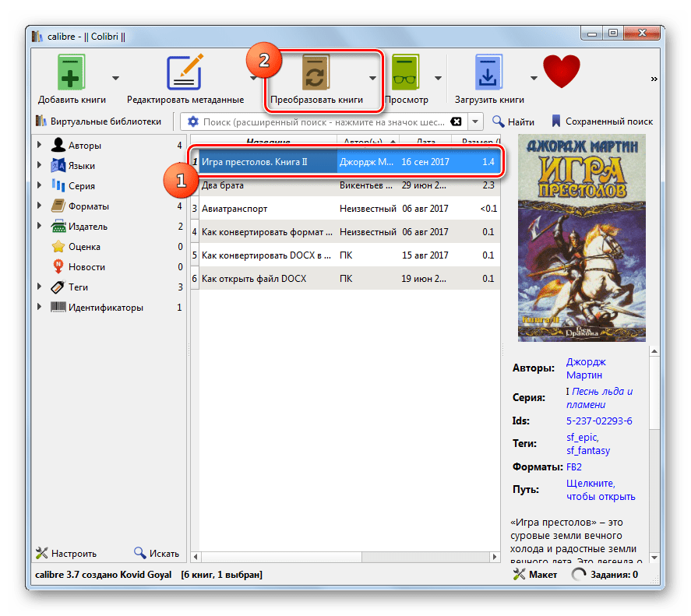Viewport: 691px width, 616px height.
Task: Click the sf_epic tag link
Action: [582, 437]
